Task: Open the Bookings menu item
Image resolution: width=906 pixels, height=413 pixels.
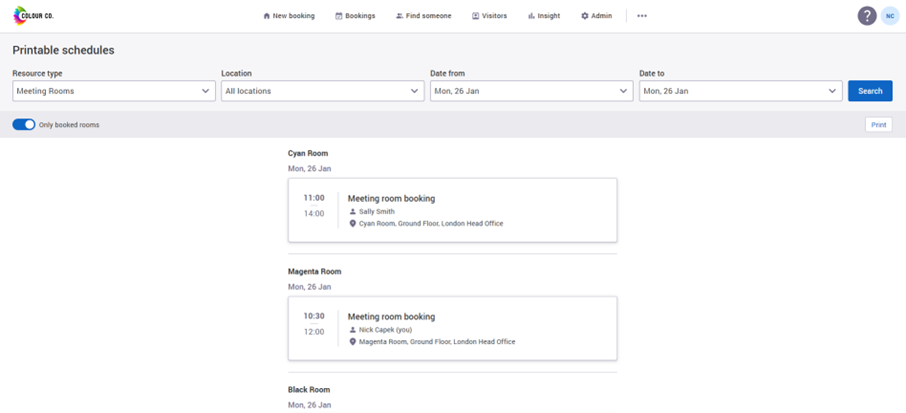Action: pos(355,16)
